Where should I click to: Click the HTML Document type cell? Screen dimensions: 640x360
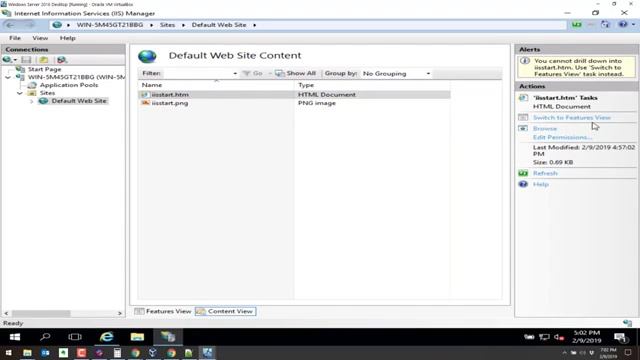[x=327, y=94]
